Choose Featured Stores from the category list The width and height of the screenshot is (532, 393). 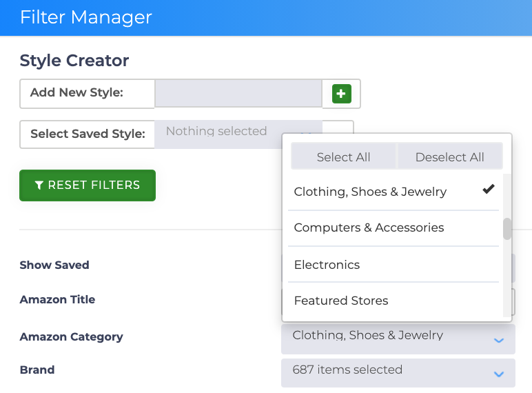[x=341, y=301]
